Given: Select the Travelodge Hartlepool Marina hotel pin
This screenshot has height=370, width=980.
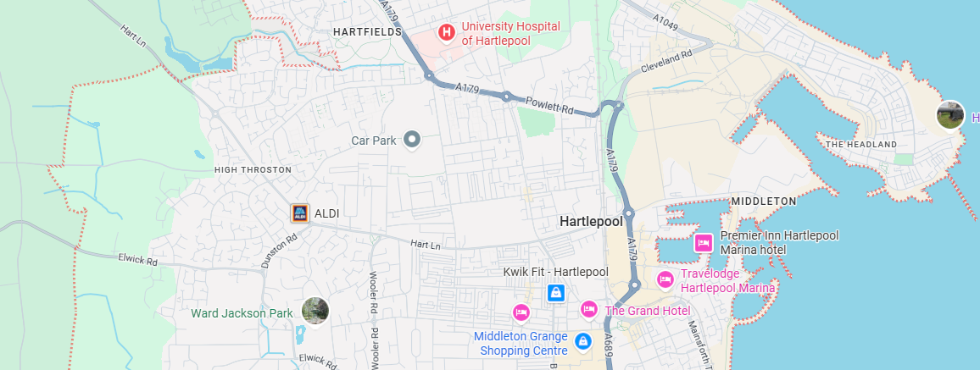Looking at the screenshot, I should tap(665, 280).
